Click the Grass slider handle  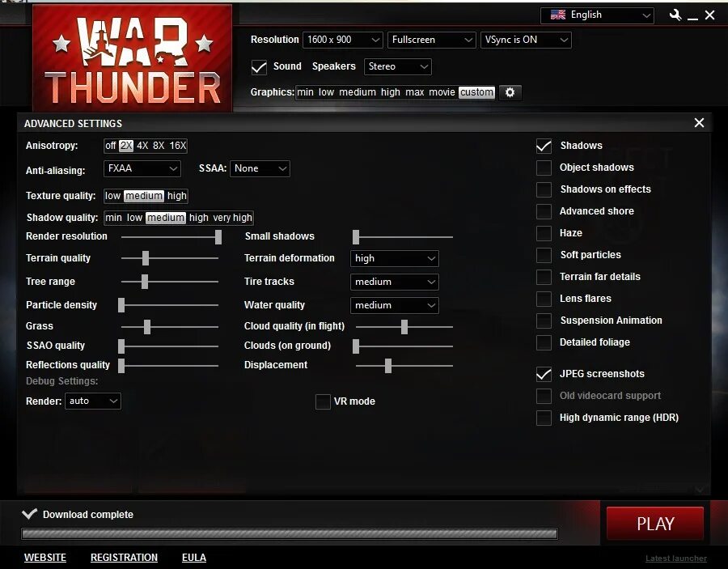pyautogui.click(x=147, y=326)
